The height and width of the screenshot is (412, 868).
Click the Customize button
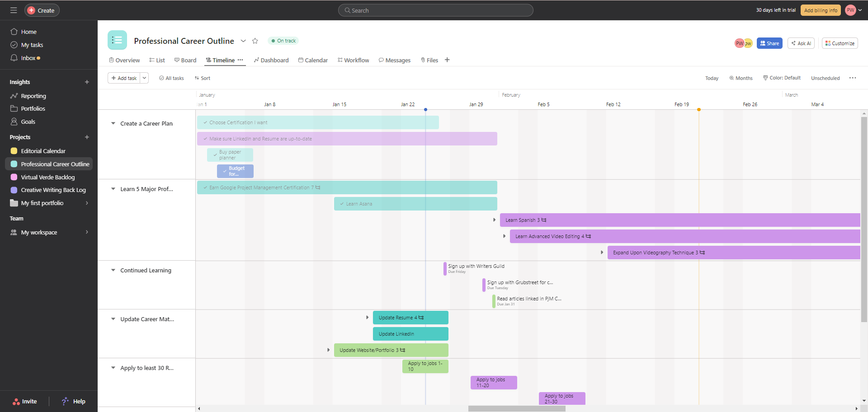point(840,43)
